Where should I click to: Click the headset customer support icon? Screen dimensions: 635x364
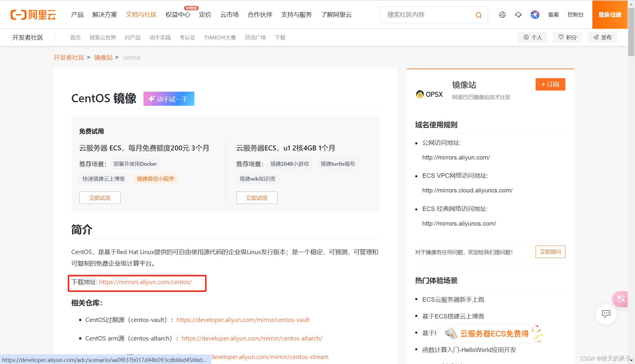pyautogui.click(x=518, y=15)
